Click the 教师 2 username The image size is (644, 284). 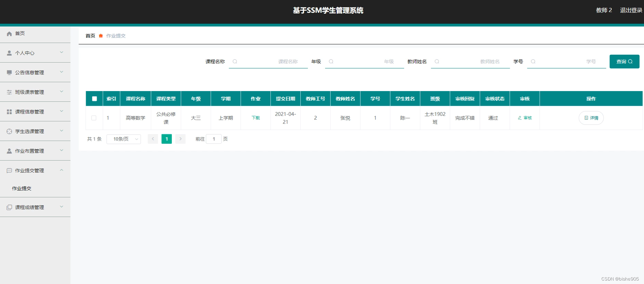(x=604, y=10)
